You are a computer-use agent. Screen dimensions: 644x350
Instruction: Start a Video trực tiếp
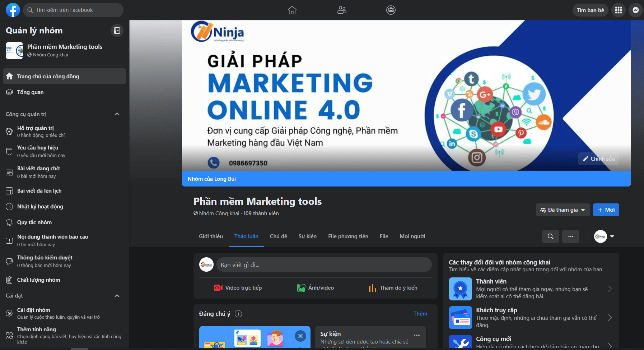(x=238, y=288)
